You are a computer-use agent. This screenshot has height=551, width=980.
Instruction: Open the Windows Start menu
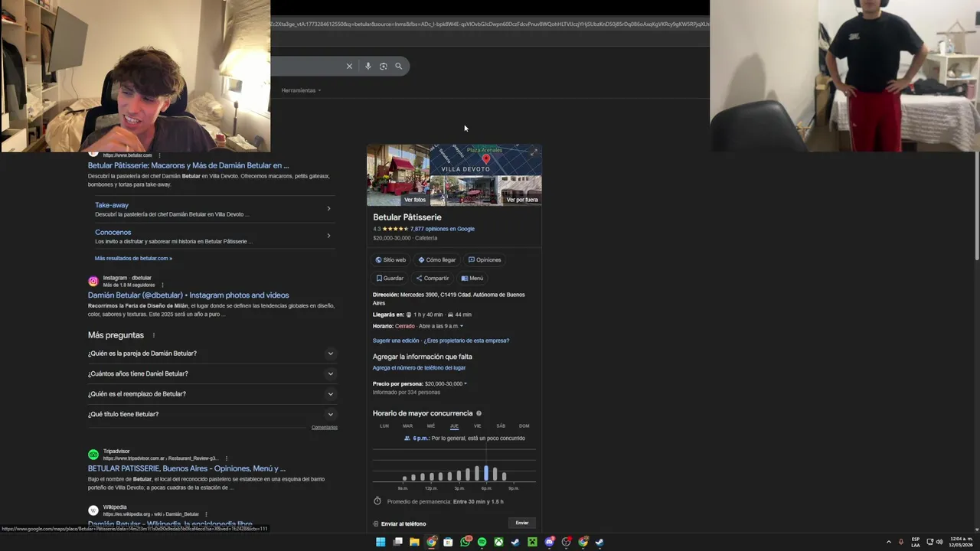(381, 542)
